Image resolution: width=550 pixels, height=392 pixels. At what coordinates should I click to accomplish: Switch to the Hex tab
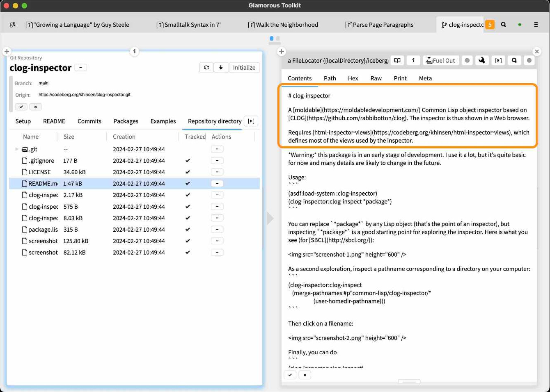point(353,78)
